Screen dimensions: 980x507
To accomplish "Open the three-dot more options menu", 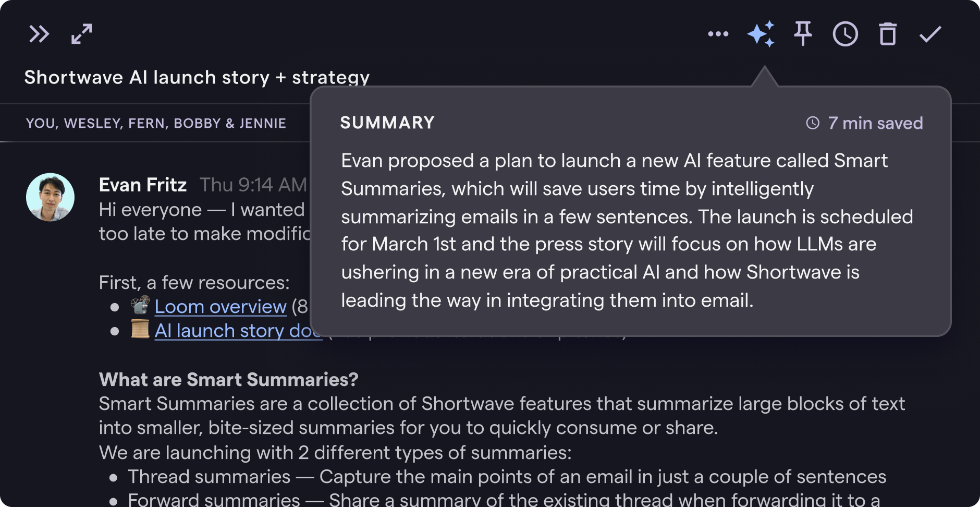I will (718, 34).
